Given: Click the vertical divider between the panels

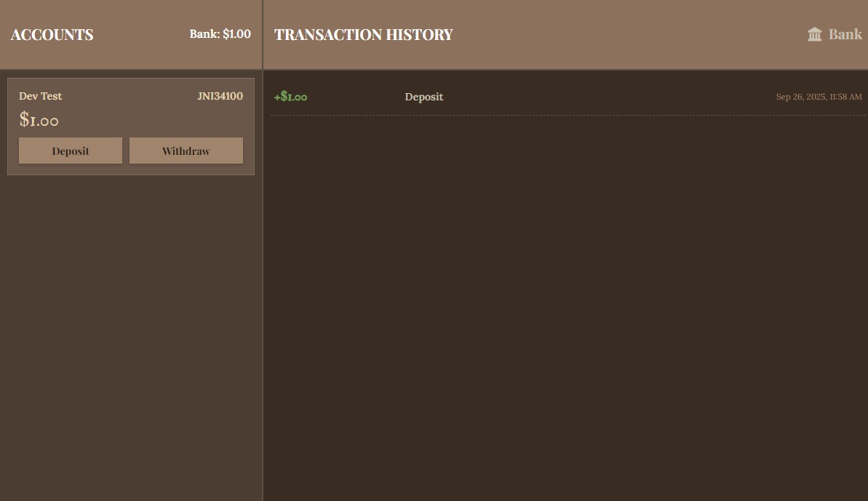Looking at the screenshot, I should pyautogui.click(x=263, y=291).
